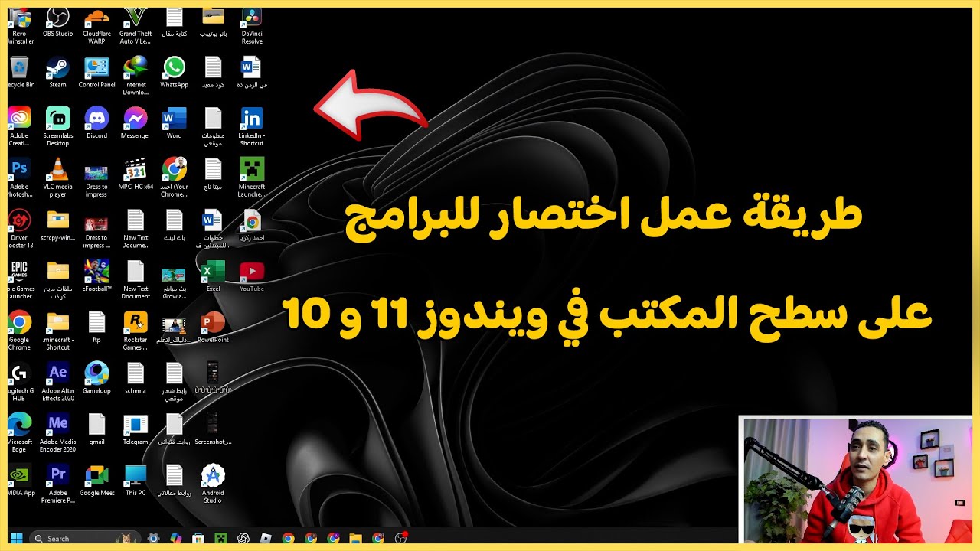Select the gmail file on the desktop
The width and height of the screenshot is (980, 551).
[96, 430]
